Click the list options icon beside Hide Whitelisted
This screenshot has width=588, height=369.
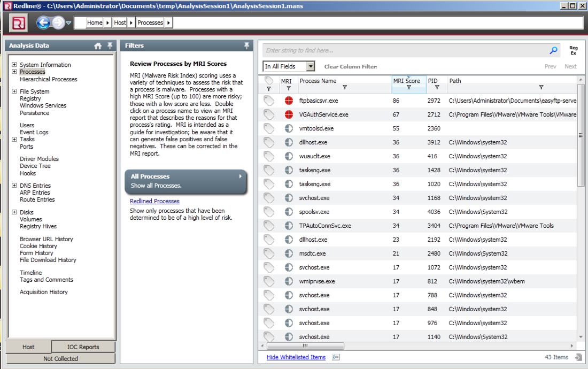pos(336,357)
